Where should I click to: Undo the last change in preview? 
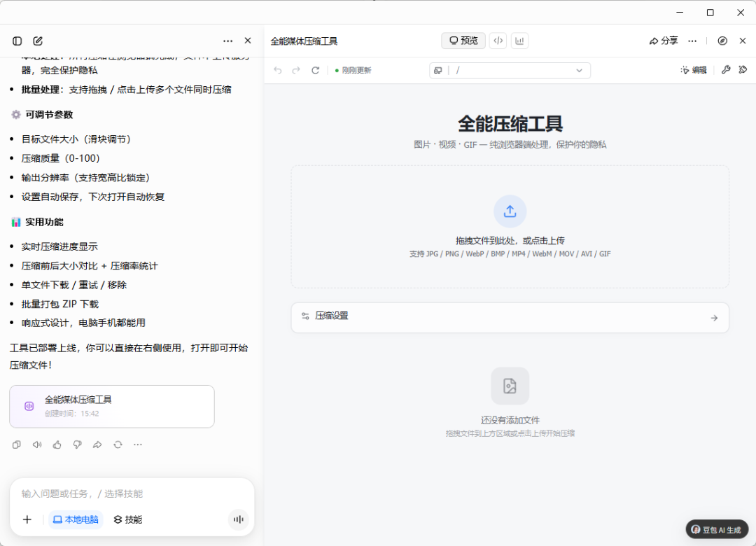(278, 71)
